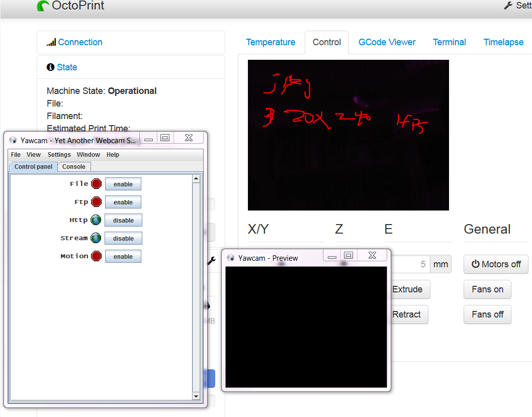This screenshot has width=532, height=417.
Task: Click the 'Machine State: Operational' text
Action: coord(102,91)
